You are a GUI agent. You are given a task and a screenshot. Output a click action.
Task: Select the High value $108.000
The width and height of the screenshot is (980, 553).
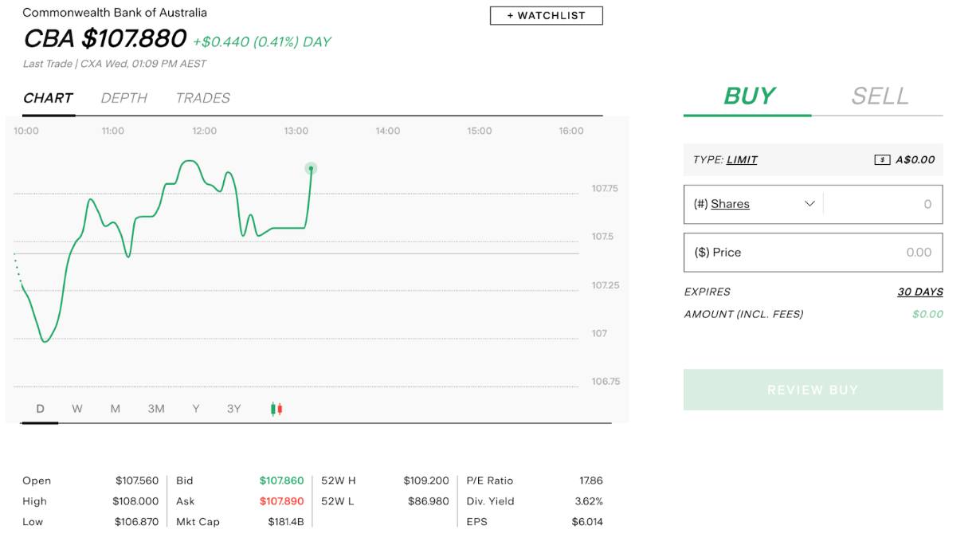pyautogui.click(x=135, y=501)
